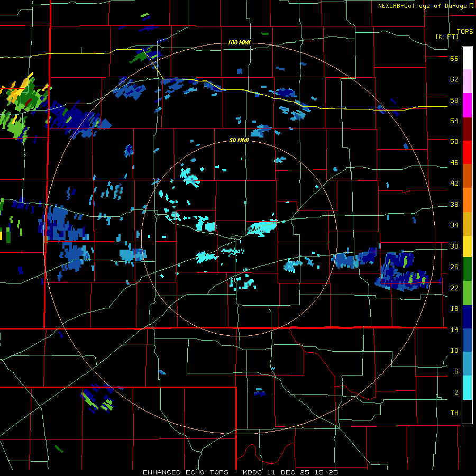This screenshot has width=476, height=476.
Task: Click the dark green 30 kft legend swatch
Action: pos(467,269)
